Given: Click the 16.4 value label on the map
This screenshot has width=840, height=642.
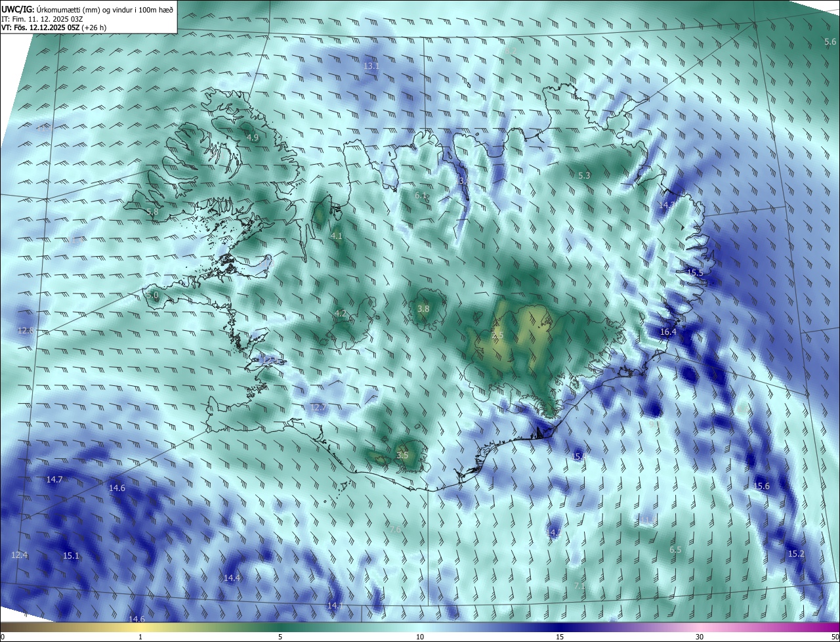Looking at the screenshot, I should 668,332.
